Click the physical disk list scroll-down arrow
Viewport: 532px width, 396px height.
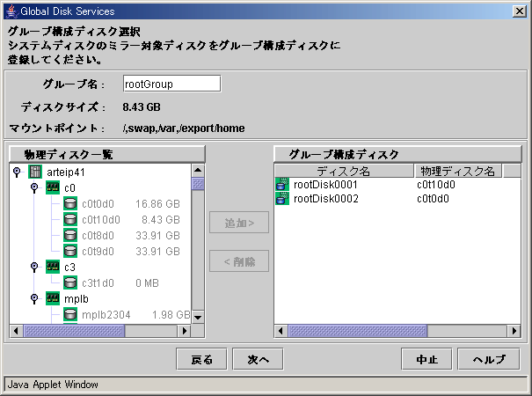(x=198, y=317)
